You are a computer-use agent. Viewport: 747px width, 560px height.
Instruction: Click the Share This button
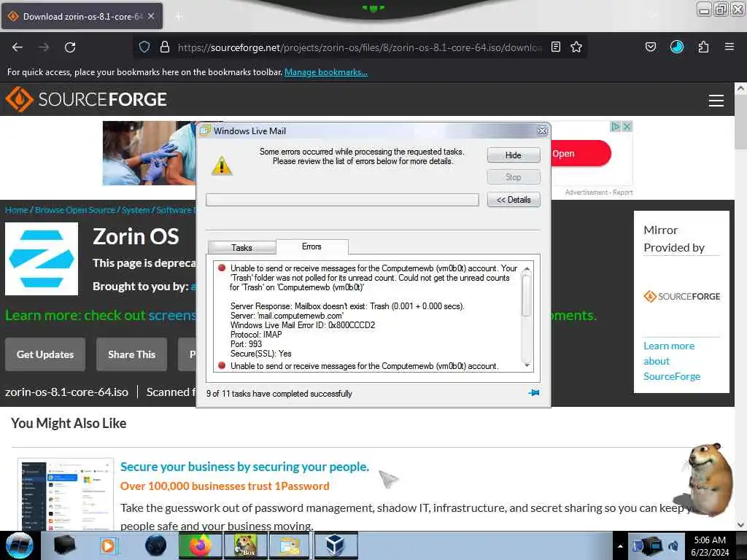click(x=131, y=354)
